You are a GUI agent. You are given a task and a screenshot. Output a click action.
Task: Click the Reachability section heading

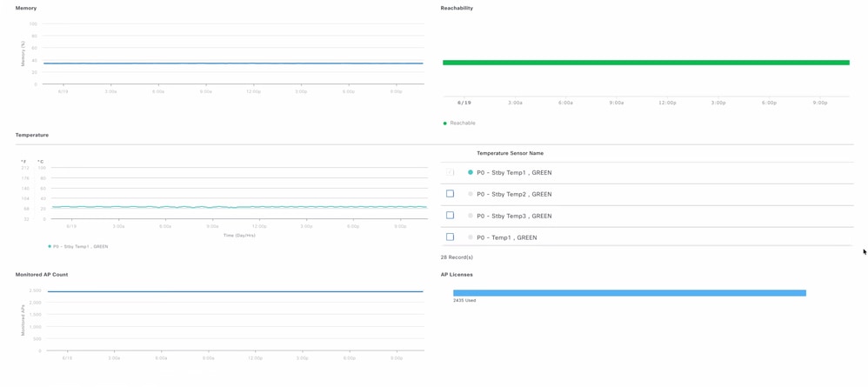(457, 9)
